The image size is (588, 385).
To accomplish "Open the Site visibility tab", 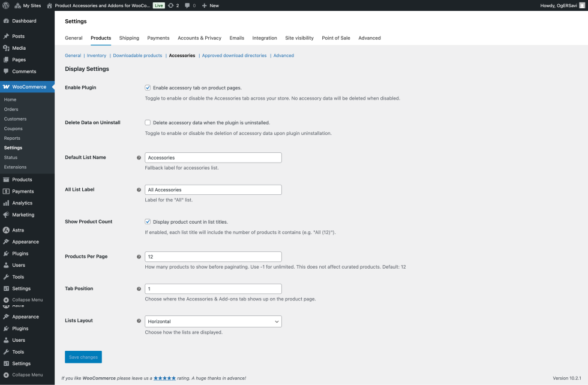I will point(299,38).
